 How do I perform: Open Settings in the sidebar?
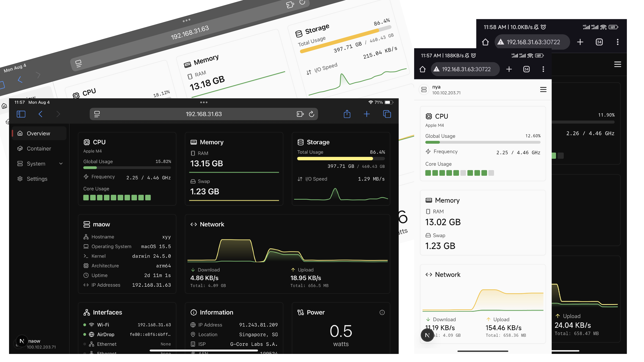point(37,179)
